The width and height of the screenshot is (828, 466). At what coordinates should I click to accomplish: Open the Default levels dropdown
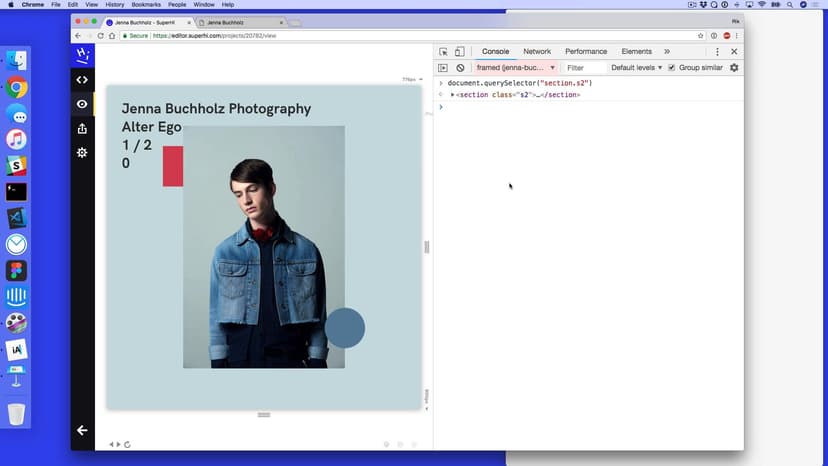(636, 68)
